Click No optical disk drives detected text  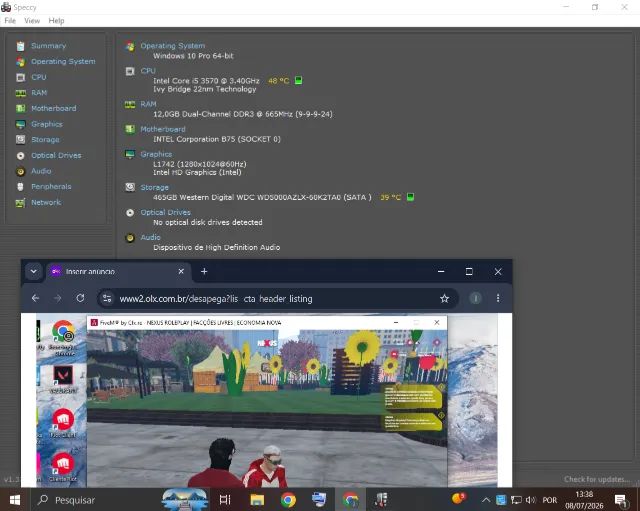[x=207, y=222]
